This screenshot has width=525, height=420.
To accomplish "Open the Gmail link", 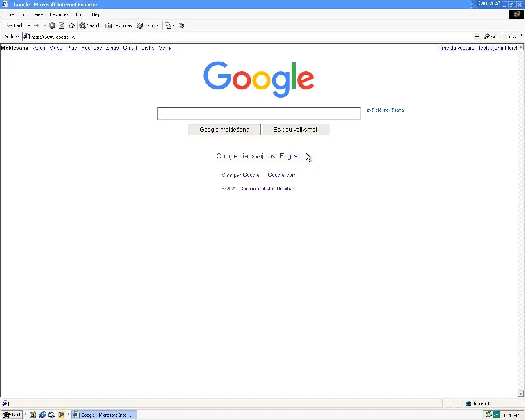I will click(x=130, y=48).
